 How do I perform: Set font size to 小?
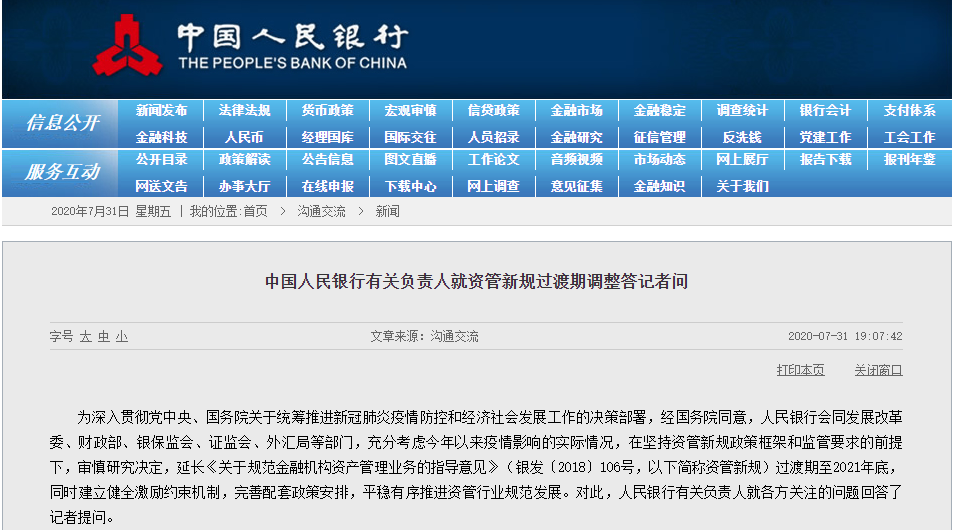pos(121,337)
